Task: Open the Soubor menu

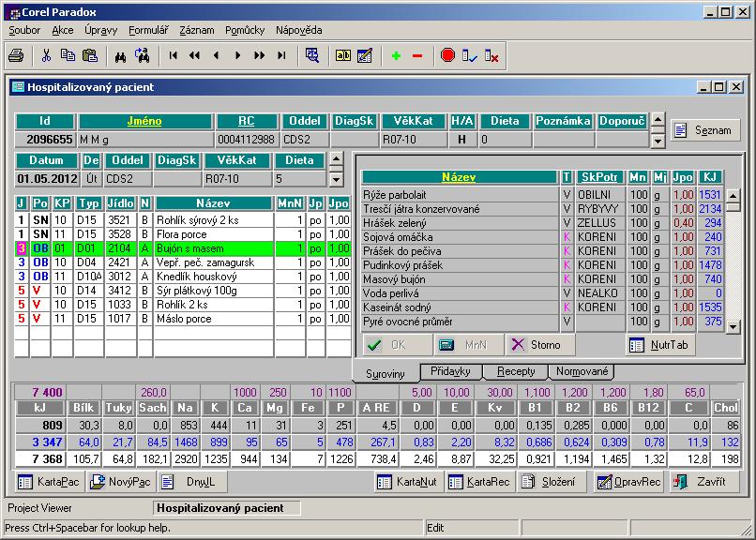Action: 24,30
